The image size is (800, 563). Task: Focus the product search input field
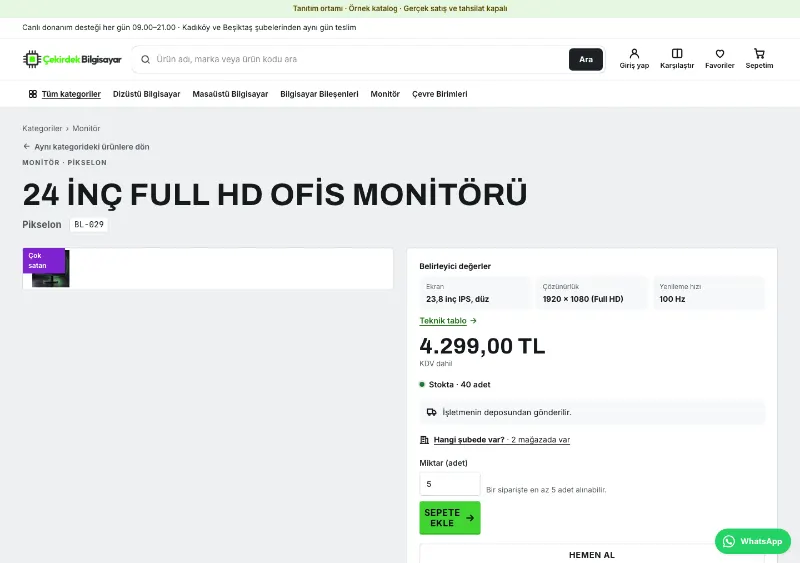coord(360,59)
